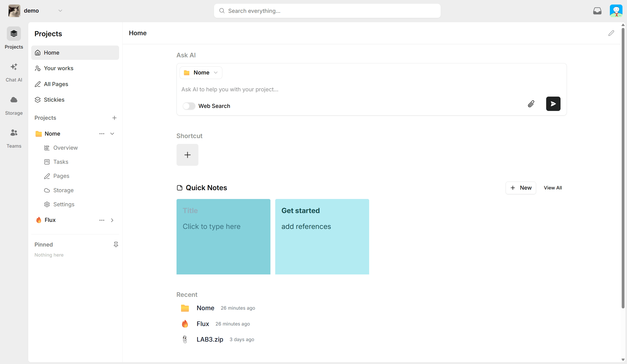Click the Nome folder icon in sidebar
627x364 pixels.
(x=39, y=134)
